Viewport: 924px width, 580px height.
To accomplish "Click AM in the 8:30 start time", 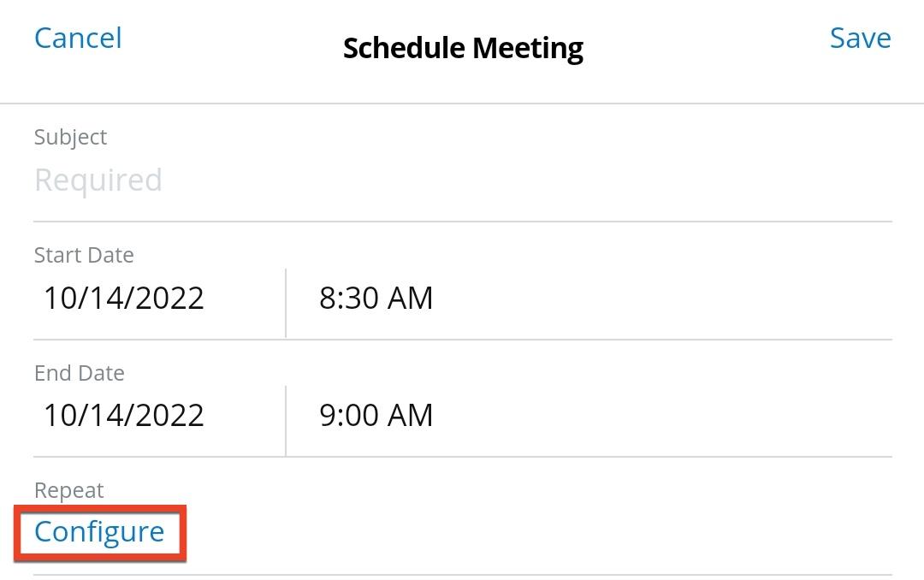I will (x=411, y=298).
